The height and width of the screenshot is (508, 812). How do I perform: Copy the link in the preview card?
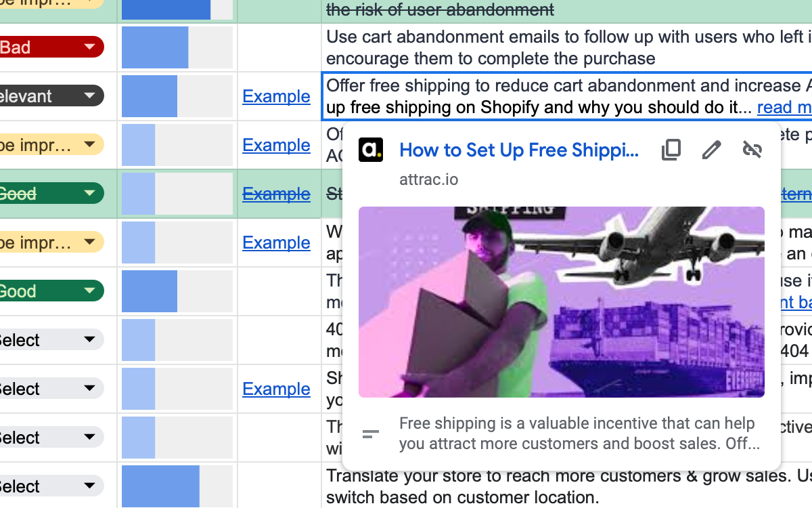tap(671, 150)
